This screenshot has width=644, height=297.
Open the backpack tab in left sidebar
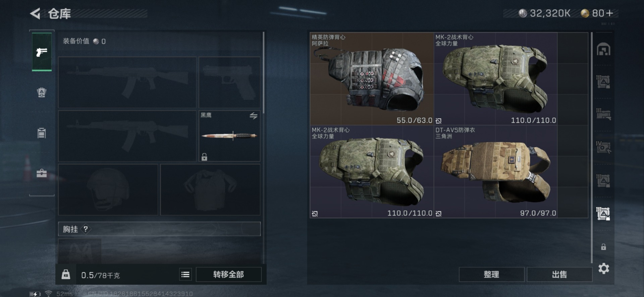click(42, 92)
